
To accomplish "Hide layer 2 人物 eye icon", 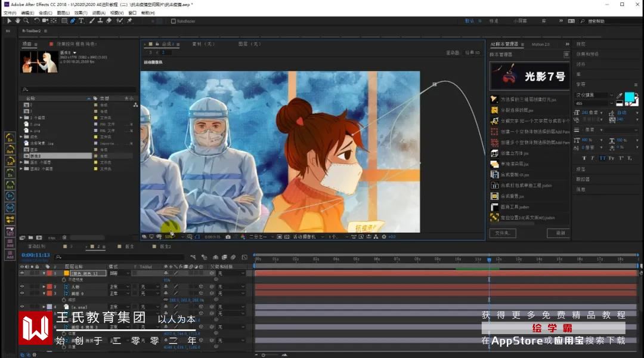I will pyautogui.click(x=22, y=286).
